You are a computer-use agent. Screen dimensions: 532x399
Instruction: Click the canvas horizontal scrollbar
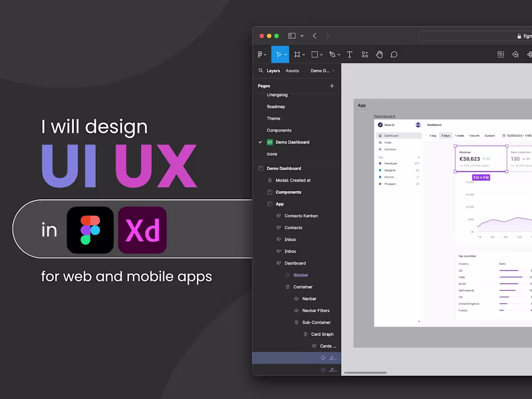point(366,372)
